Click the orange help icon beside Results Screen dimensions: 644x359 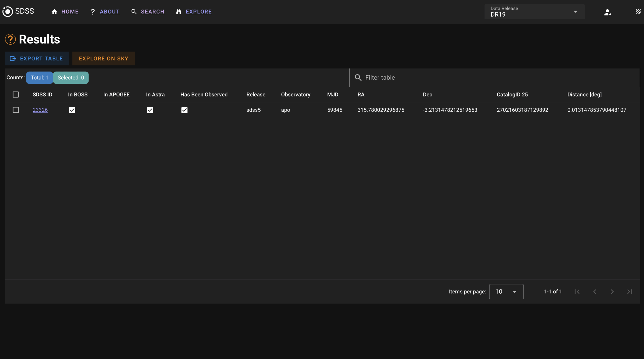coord(10,39)
